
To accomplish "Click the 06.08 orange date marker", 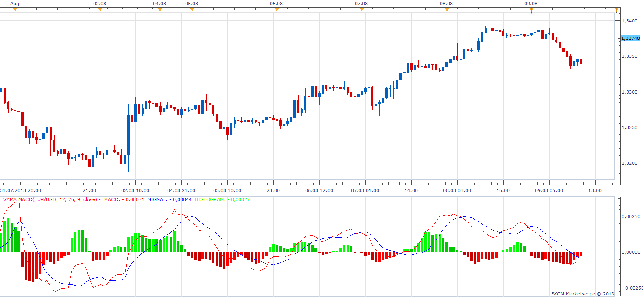I will [277, 10].
